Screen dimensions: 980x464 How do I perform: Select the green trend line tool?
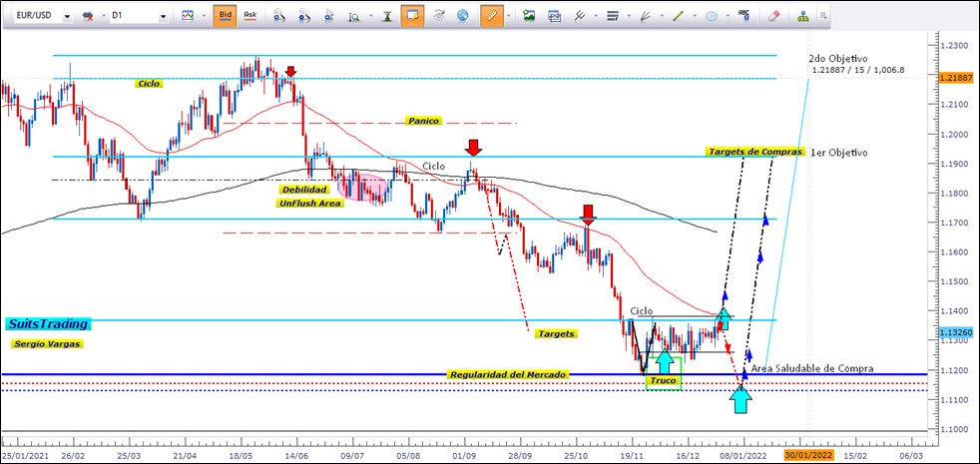(x=679, y=16)
